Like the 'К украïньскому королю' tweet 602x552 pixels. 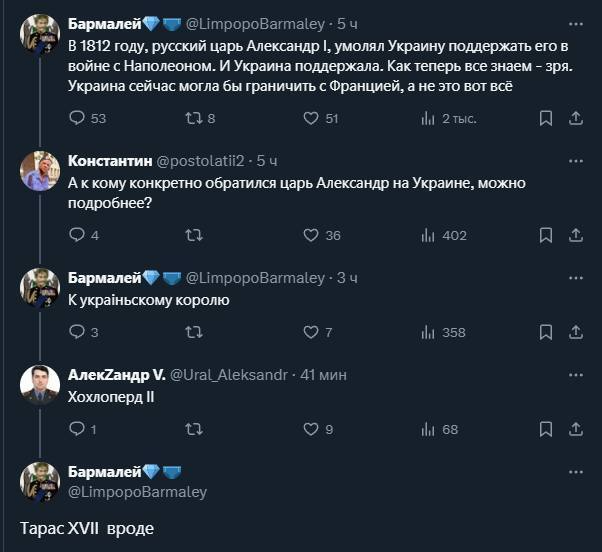[311, 333]
